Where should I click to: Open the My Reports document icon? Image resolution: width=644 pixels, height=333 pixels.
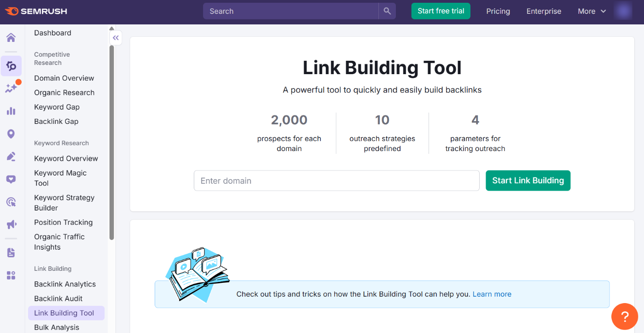click(x=11, y=252)
